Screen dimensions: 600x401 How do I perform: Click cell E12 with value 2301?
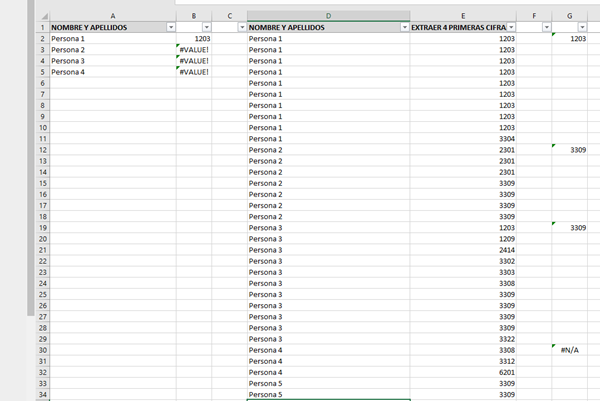463,150
